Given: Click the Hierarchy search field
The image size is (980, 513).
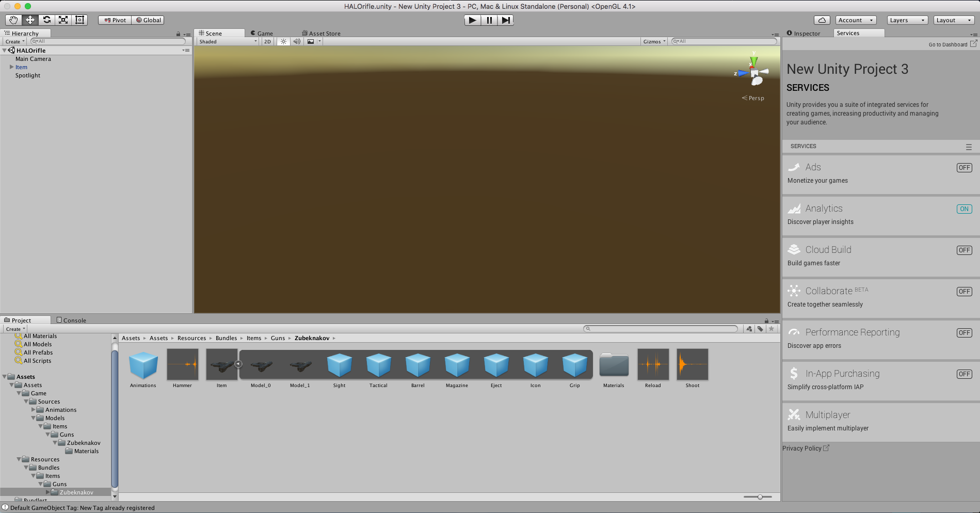Looking at the screenshot, I should 108,42.
